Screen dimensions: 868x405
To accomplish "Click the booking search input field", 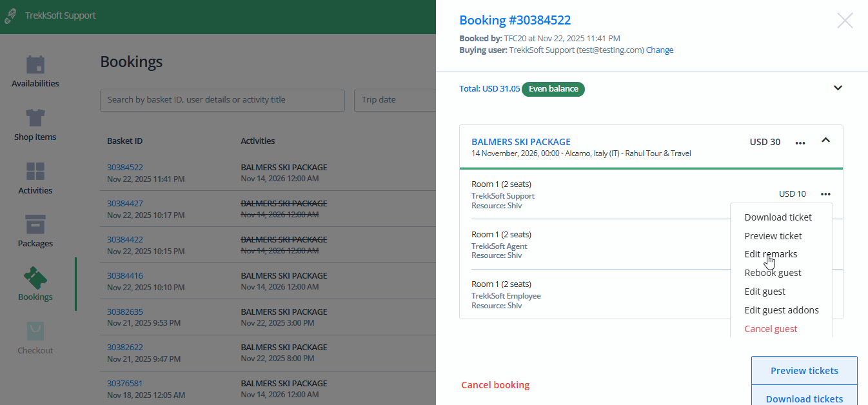I will [x=222, y=100].
